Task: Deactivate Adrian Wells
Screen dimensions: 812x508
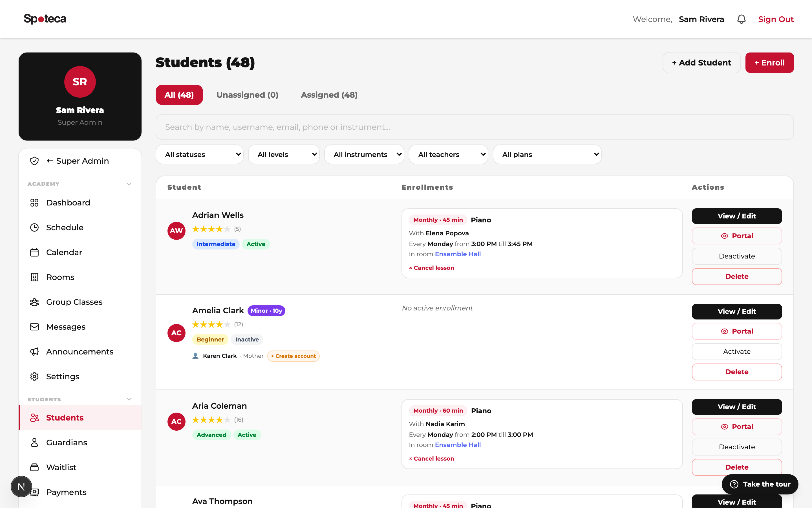Action: tap(737, 256)
